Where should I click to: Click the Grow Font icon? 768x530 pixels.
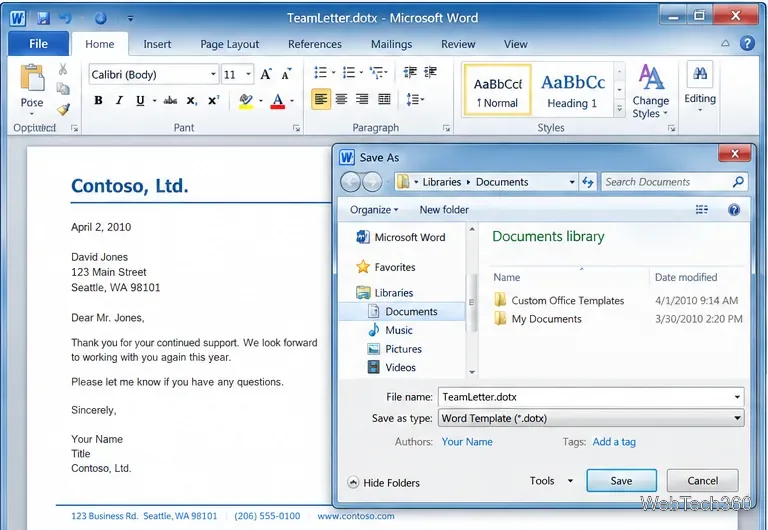[x=265, y=74]
